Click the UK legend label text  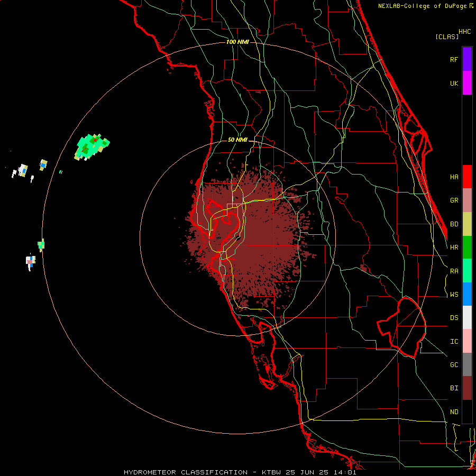[454, 83]
